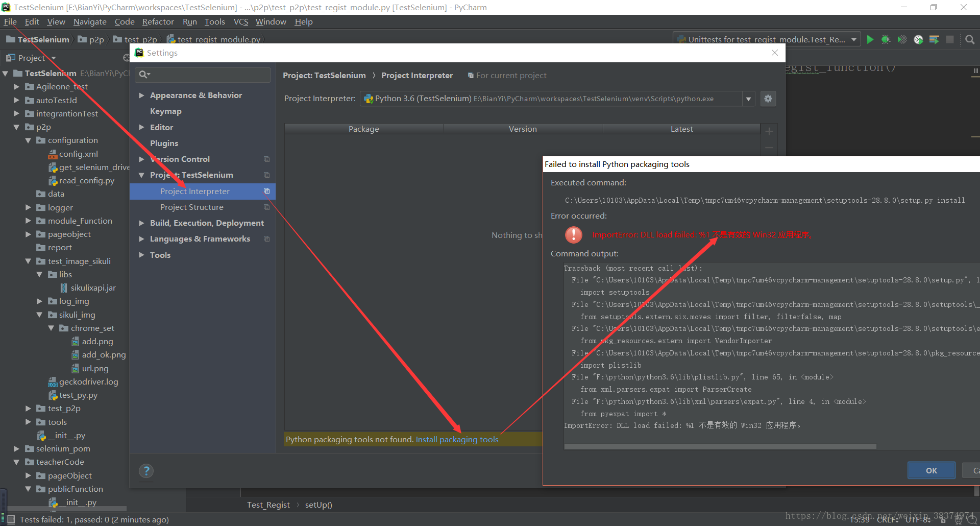Expand Appearance & Behavior settings
980x526 pixels.
point(141,95)
